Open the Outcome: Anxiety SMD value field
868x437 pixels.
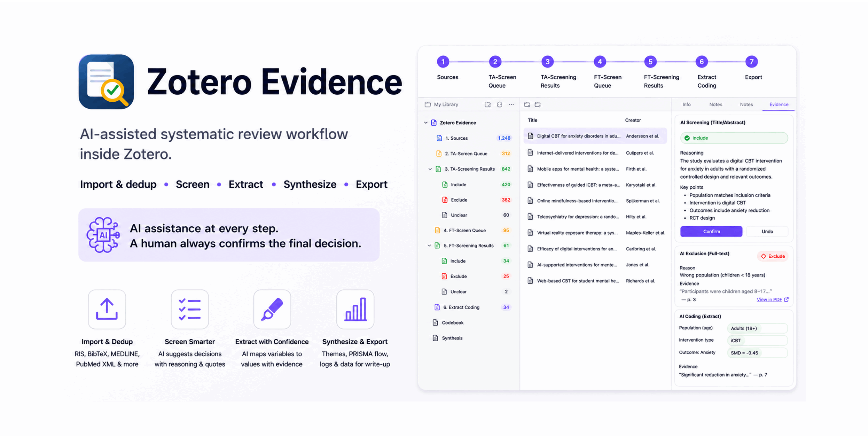click(757, 353)
